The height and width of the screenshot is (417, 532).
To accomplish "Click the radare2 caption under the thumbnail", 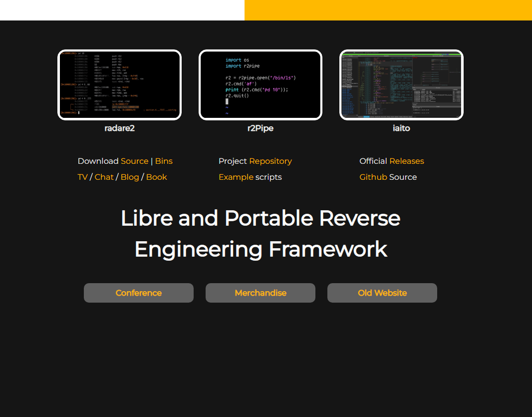I will pyautogui.click(x=119, y=128).
